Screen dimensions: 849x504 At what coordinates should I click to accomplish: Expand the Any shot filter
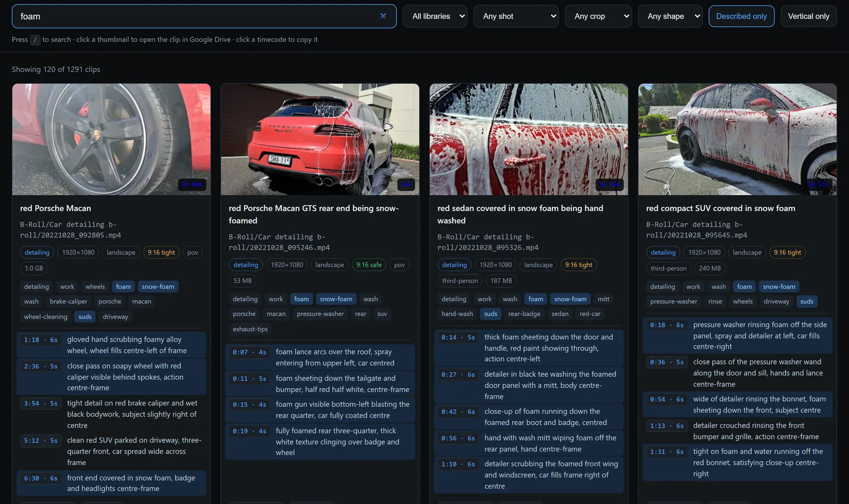coord(516,16)
